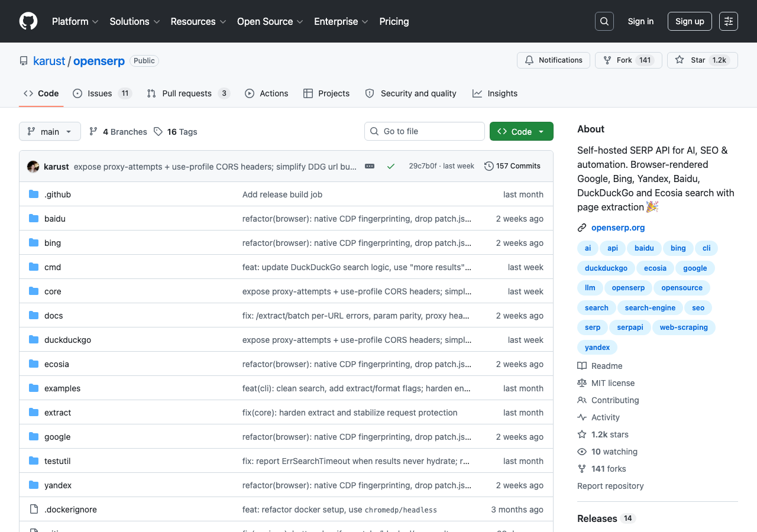Expand the Enterprise menu
This screenshot has height=532, width=757.
click(x=341, y=21)
